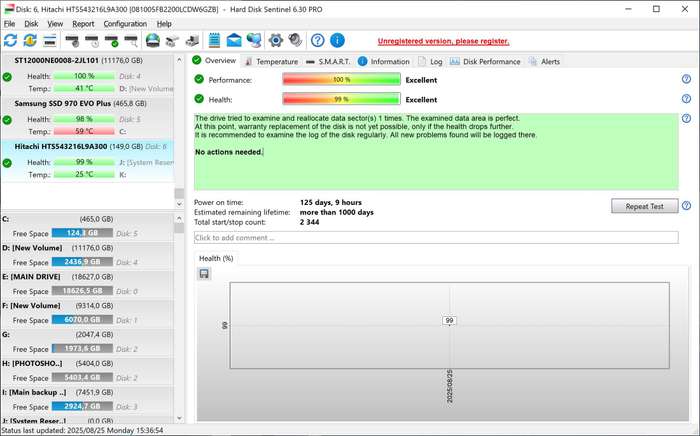The height and width of the screenshot is (436, 700).
Task: Click the globe over disk toolbar icon
Action: click(153, 40)
